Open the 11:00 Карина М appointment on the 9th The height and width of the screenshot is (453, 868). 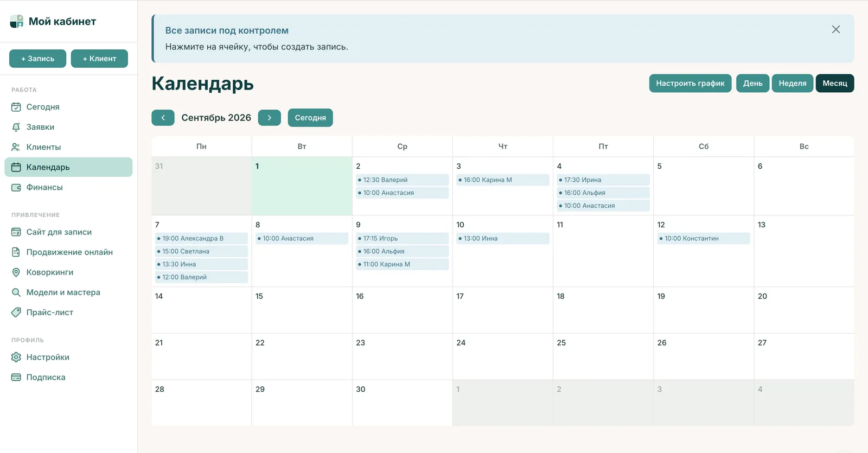point(403,264)
